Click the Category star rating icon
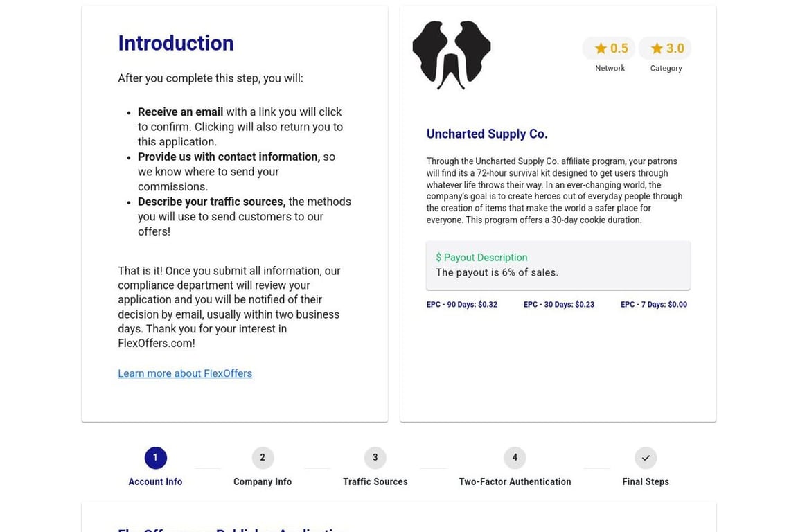Screen dimensions: 798x532 [x=657, y=48]
